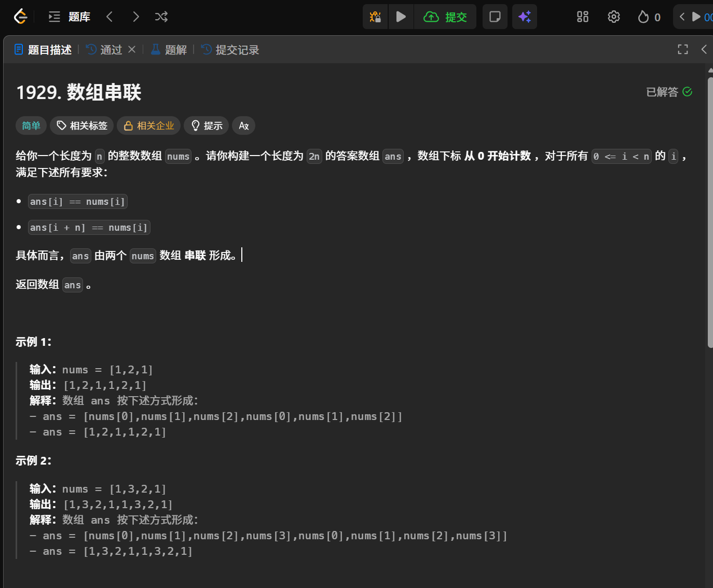Click the text 返回数组 ans
Screen dimensions: 713x588
[53, 285]
